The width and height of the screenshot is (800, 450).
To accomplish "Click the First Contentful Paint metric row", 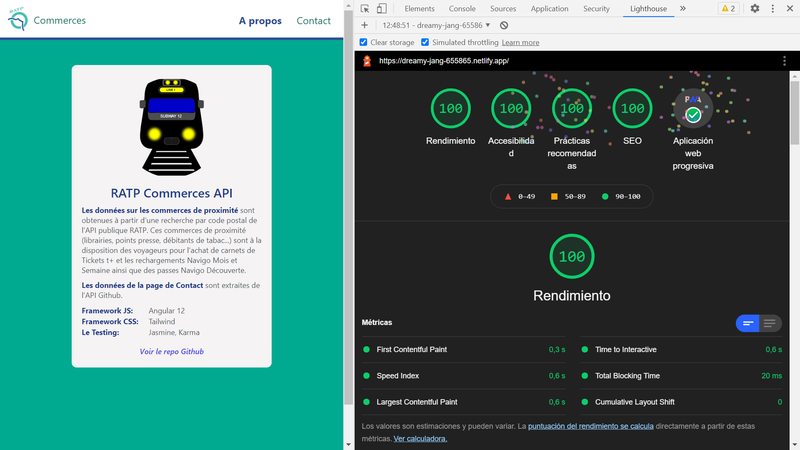I will (x=464, y=349).
